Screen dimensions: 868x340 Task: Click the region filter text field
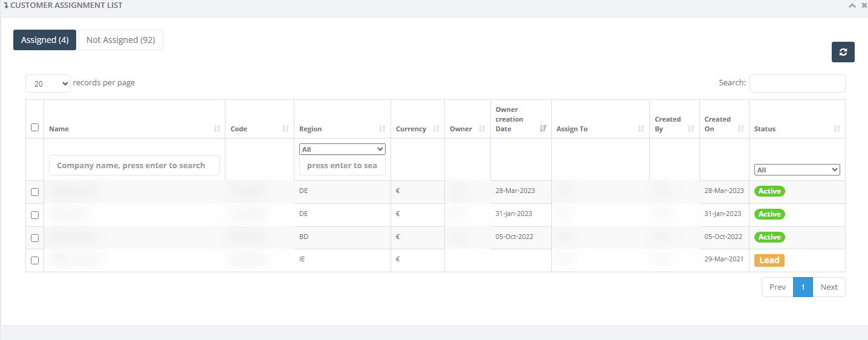(x=342, y=165)
